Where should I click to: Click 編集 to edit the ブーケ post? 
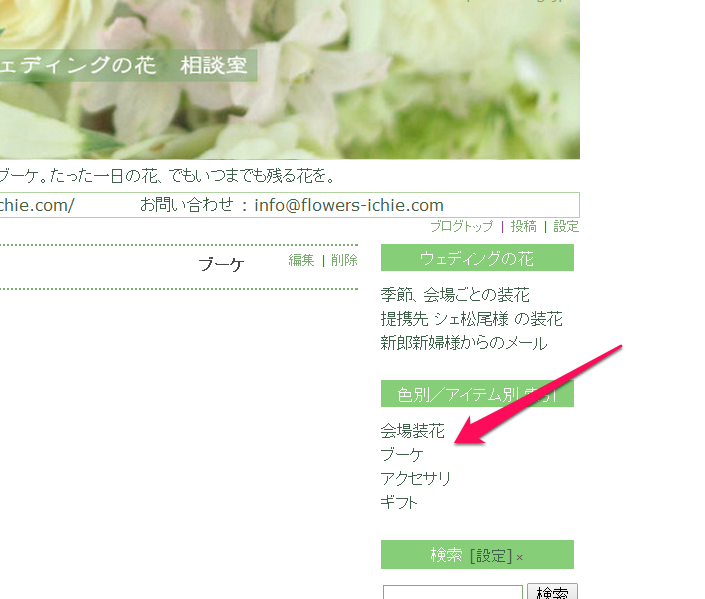click(x=301, y=260)
